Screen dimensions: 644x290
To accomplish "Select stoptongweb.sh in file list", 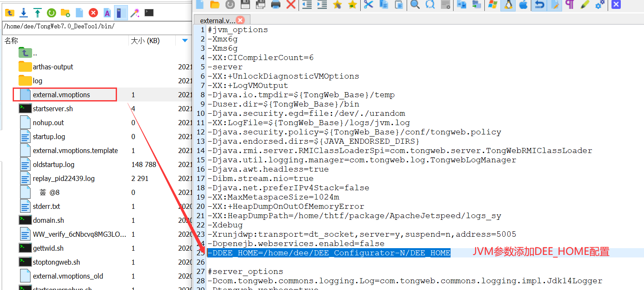I will [x=57, y=262].
